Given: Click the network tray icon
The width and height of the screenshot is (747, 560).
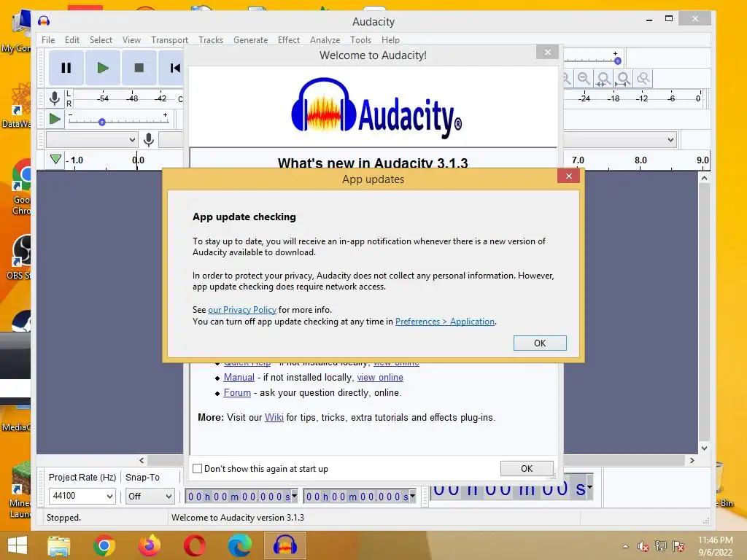Looking at the screenshot, I should (x=661, y=546).
